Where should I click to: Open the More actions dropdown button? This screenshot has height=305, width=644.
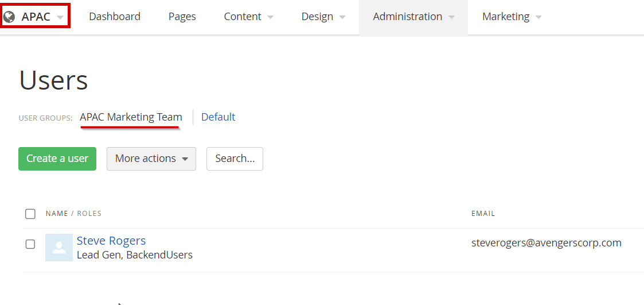click(151, 159)
